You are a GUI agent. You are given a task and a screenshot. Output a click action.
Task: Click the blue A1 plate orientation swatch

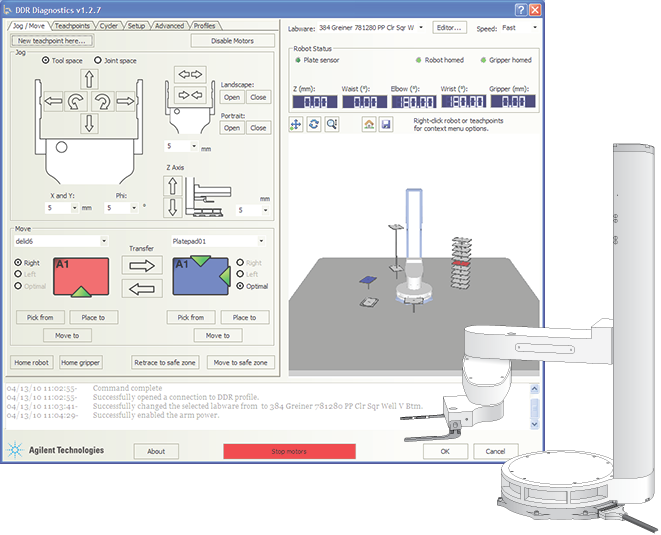click(201, 276)
